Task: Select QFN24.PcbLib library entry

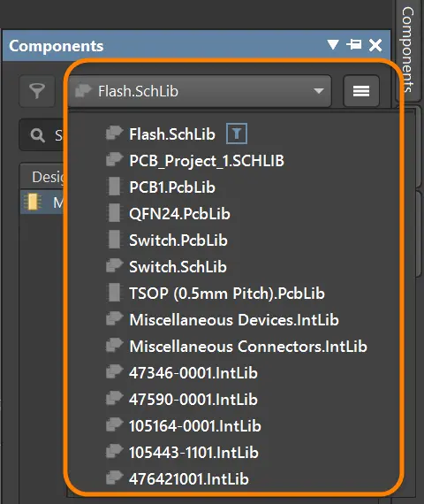Action: (x=179, y=214)
